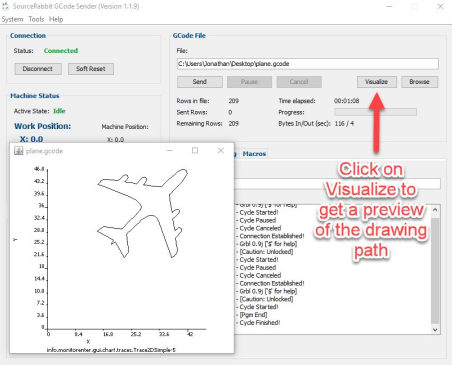452x365 pixels.
Task: Close the plane.gcode preview window
Action: pyautogui.click(x=221, y=150)
